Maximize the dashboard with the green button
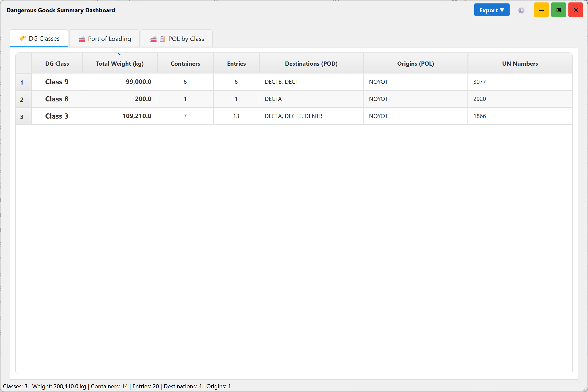 point(559,10)
